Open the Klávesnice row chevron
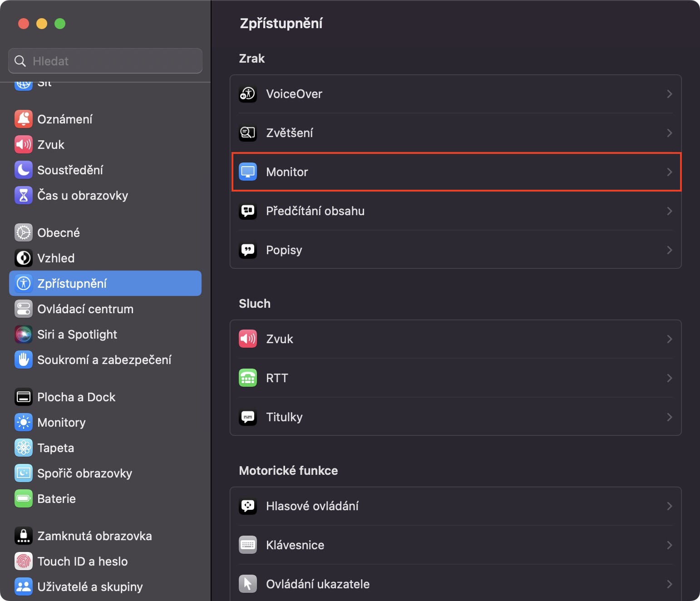This screenshot has width=700, height=601. tap(669, 545)
